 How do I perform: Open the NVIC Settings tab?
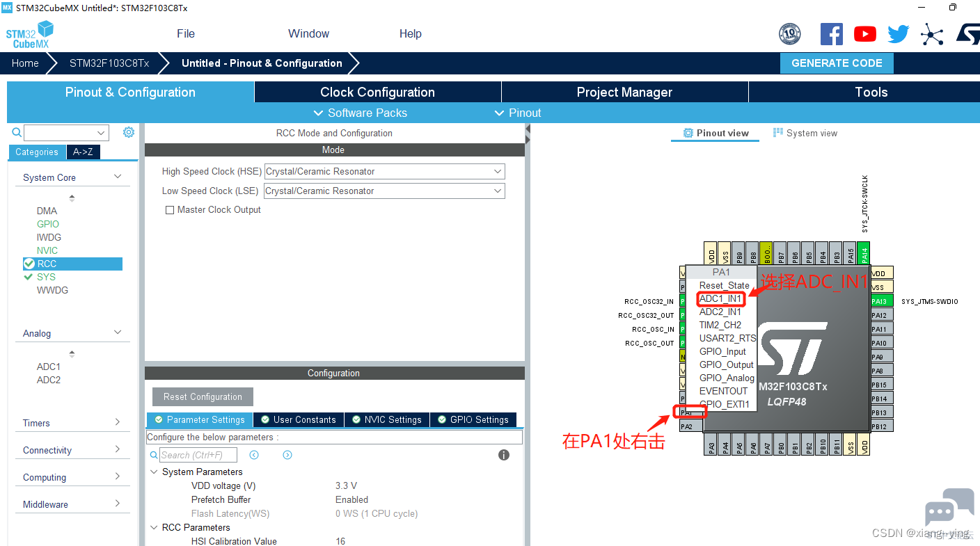(387, 419)
